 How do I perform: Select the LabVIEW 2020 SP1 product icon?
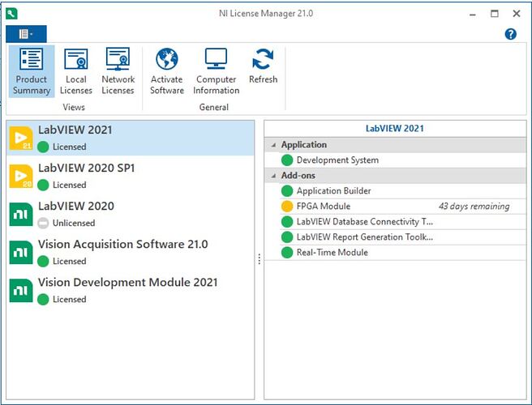21,176
